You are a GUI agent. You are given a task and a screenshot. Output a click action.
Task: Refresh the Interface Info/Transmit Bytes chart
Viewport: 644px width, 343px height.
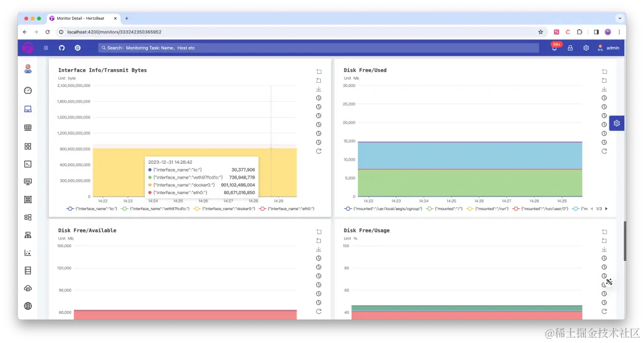(318, 151)
